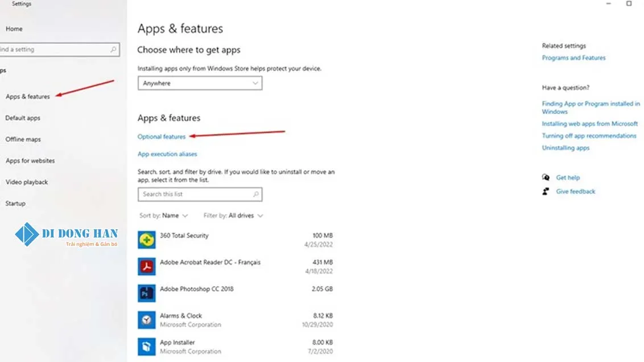Click the 360 Total Security app icon
This screenshot has width=644, height=362.
147,240
